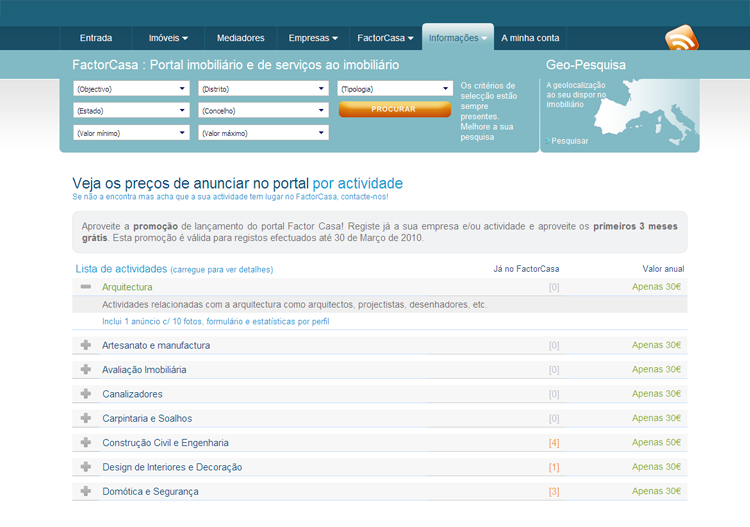Click Construção Civil e Engenharia label
This screenshot has height=527, width=750.
(165, 443)
